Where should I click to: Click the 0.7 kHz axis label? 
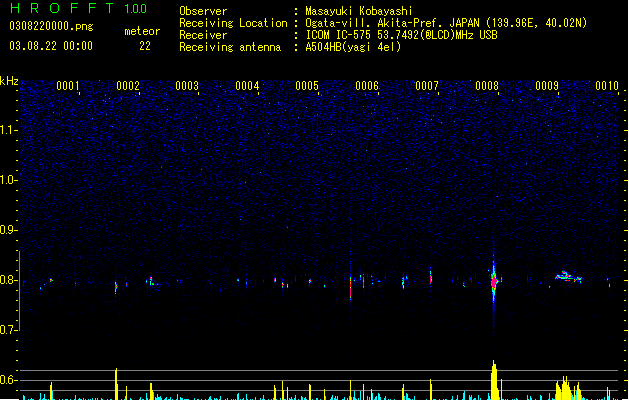pyautogui.click(x=8, y=330)
